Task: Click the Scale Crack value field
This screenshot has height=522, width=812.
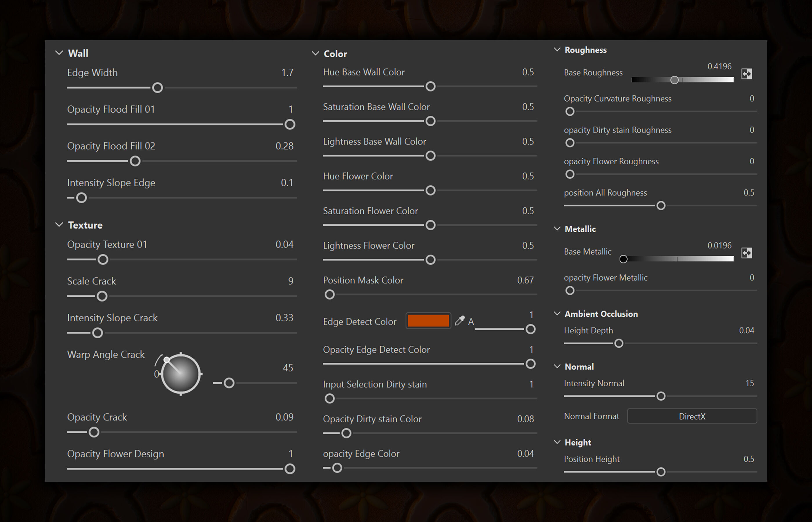Action: pyautogui.click(x=291, y=281)
